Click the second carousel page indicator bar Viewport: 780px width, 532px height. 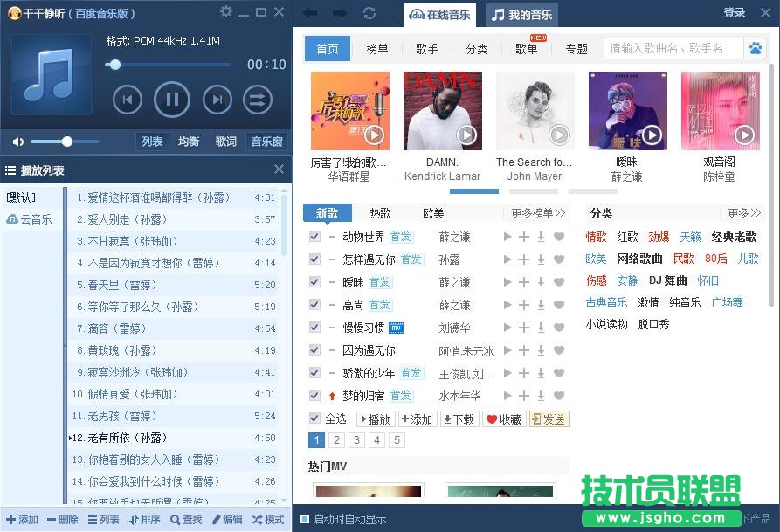tap(534, 191)
